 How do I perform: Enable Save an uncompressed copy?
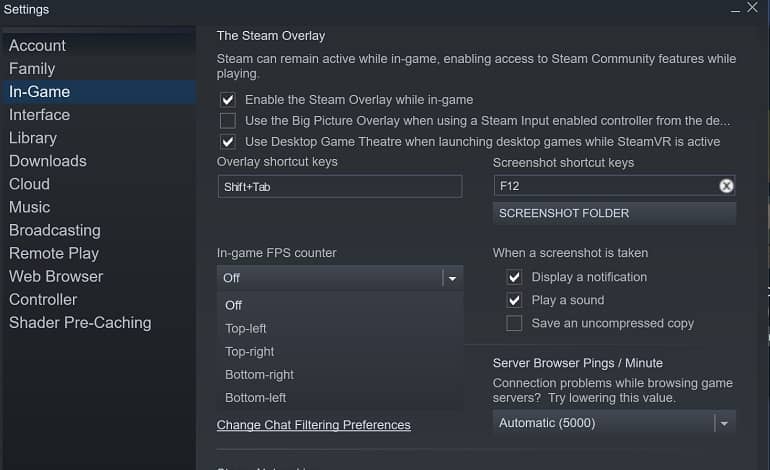tap(514, 323)
